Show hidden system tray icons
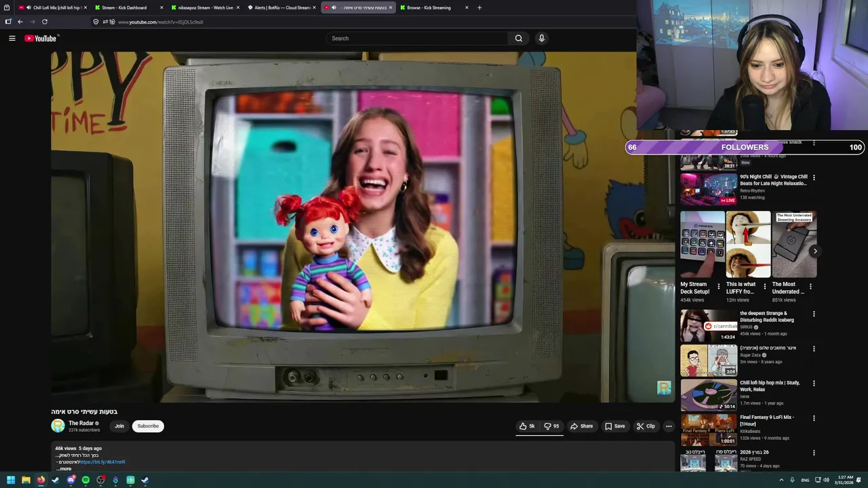This screenshot has height=488, width=868. click(x=781, y=480)
